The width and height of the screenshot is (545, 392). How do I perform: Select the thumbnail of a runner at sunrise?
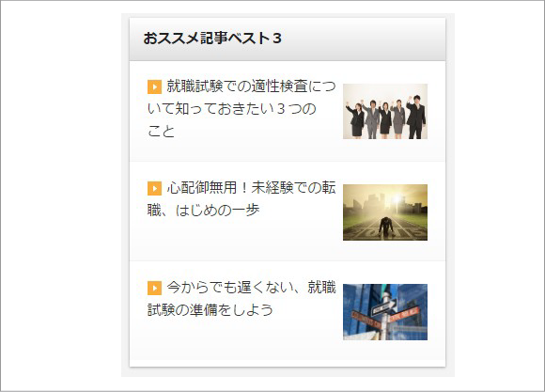(385, 212)
